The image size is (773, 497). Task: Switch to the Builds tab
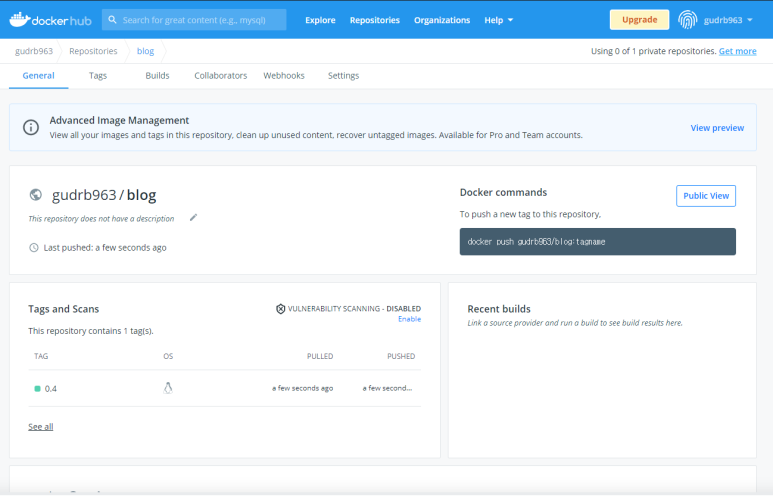(x=157, y=75)
